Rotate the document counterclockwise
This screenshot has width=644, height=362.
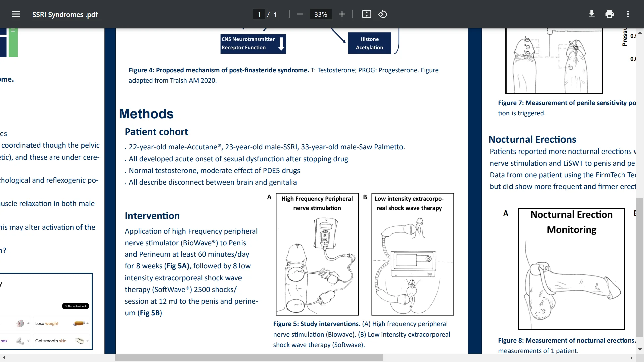coord(383,14)
